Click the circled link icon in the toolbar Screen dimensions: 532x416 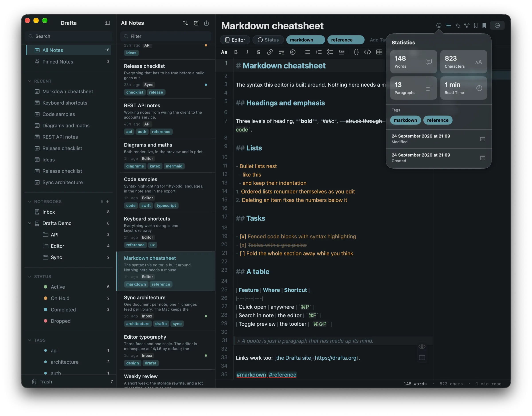click(293, 52)
